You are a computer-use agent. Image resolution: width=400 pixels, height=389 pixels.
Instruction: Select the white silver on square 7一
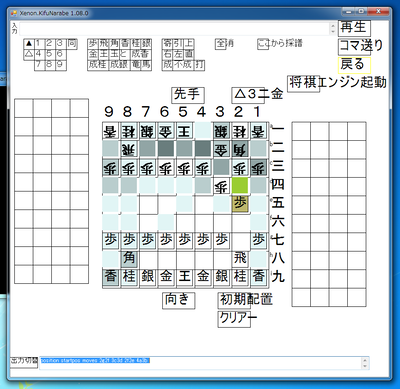pos(147,131)
